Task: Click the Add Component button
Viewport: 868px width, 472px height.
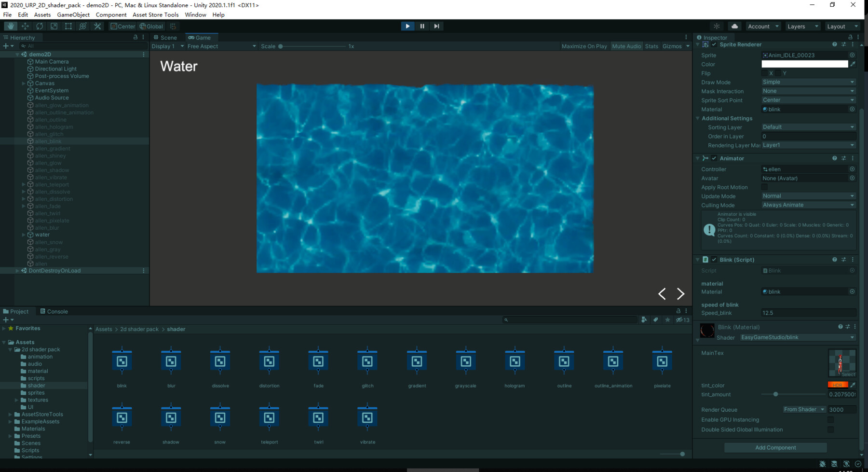Action: 775,448
